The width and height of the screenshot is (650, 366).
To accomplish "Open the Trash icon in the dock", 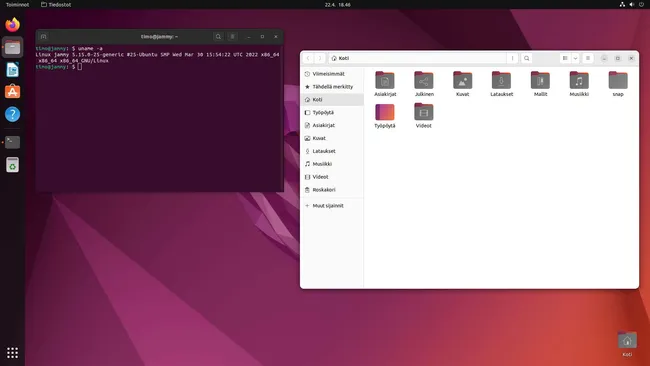I will [12, 165].
